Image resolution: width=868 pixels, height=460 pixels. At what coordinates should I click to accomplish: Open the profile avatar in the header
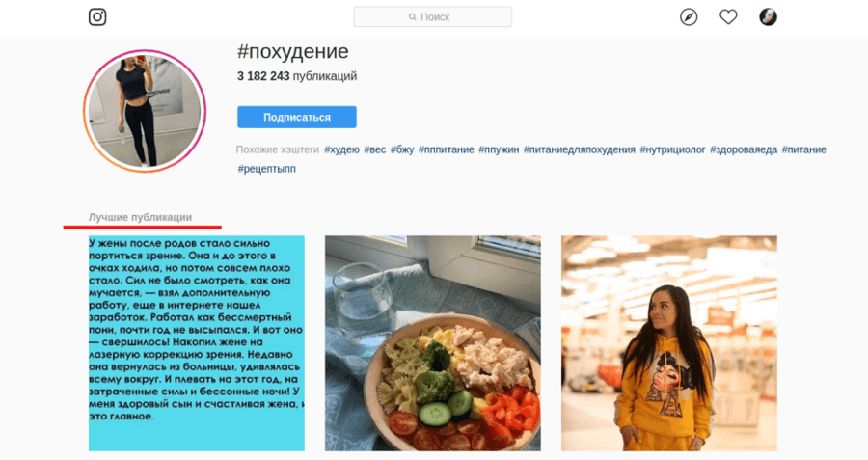coord(768,16)
